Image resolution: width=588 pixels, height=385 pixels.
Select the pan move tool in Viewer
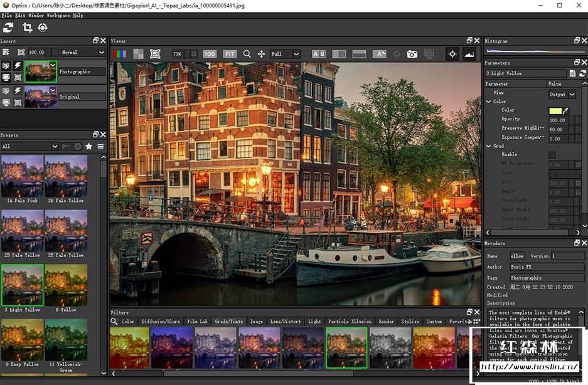click(261, 54)
